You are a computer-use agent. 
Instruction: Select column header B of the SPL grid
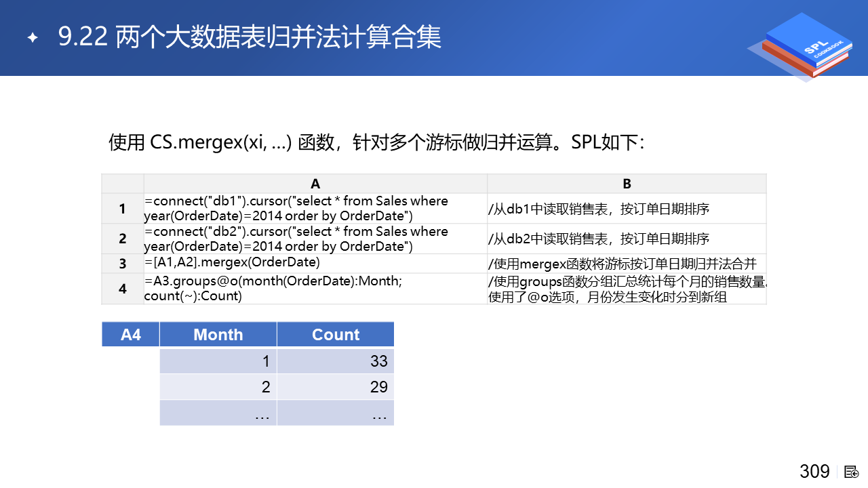pos(627,184)
